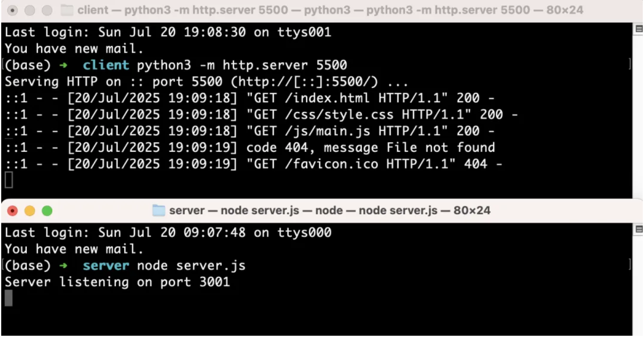Click the "Server listening on port 3001" line
The image size is (644, 343).
pos(117,282)
